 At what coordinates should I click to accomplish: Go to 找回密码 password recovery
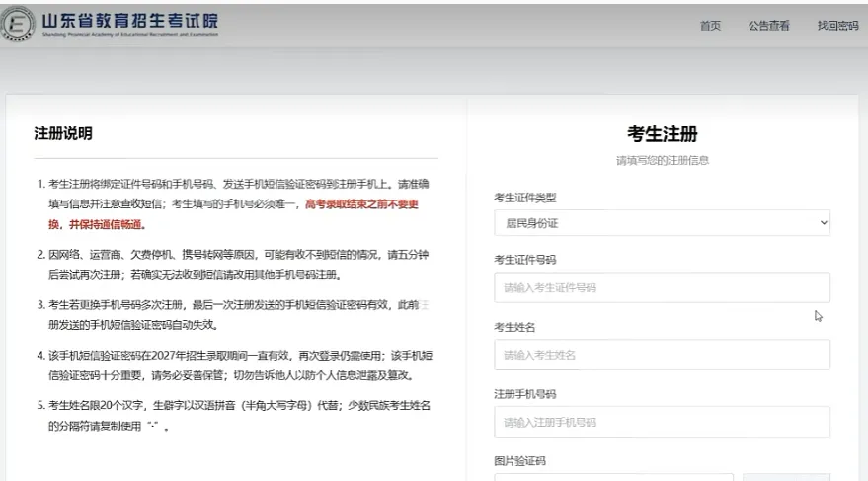(837, 26)
